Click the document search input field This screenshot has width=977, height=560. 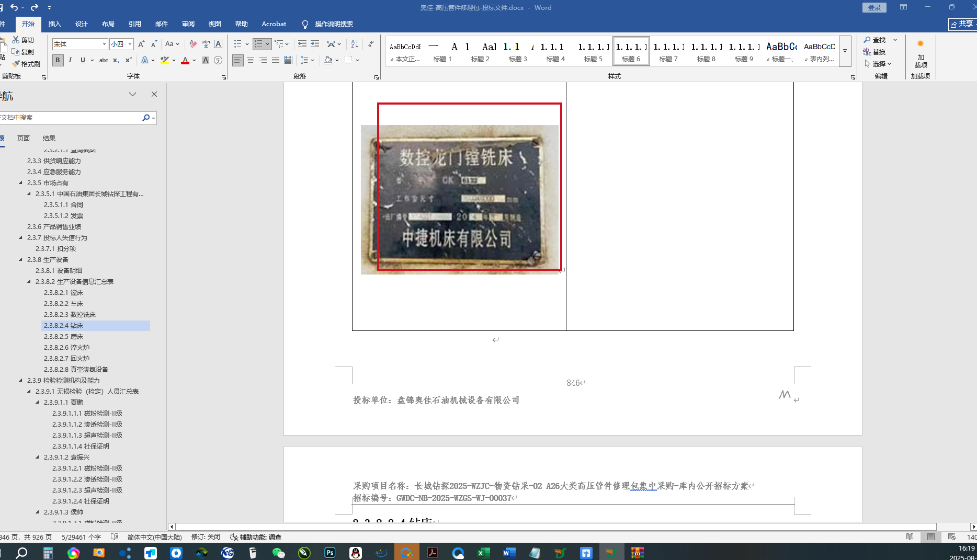(x=70, y=118)
